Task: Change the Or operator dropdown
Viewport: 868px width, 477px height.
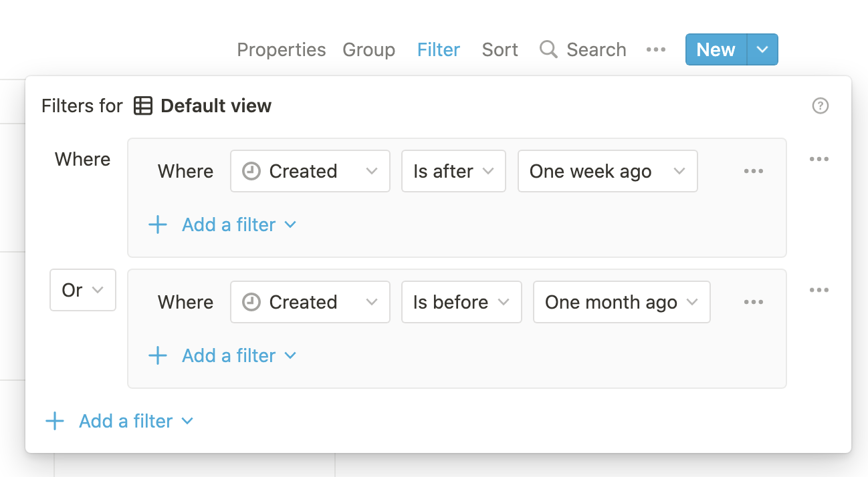Action: 82,290
